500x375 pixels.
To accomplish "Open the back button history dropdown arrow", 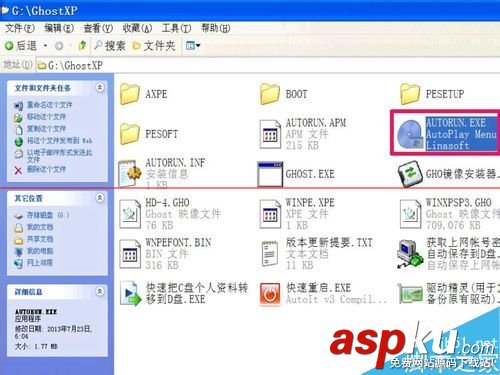I will 45,46.
